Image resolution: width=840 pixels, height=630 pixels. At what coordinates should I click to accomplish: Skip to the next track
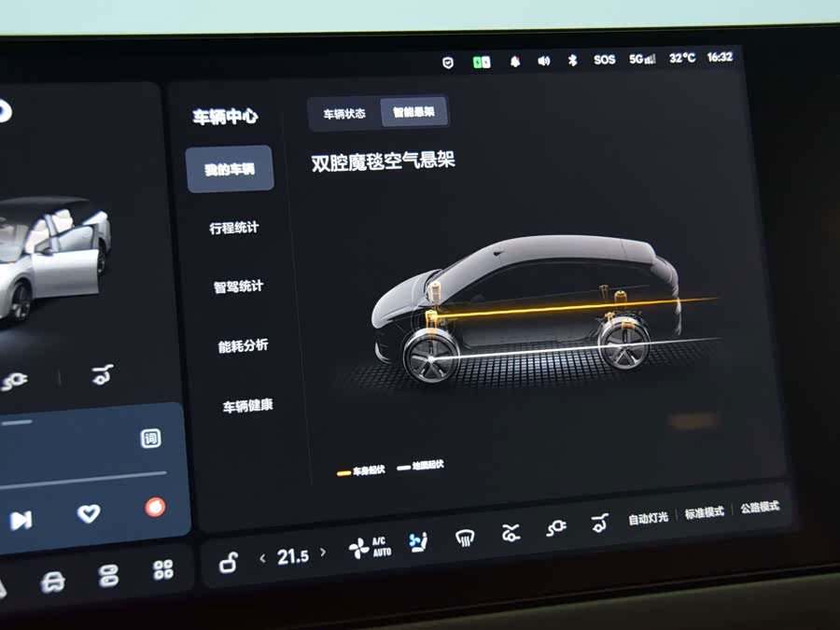[21, 520]
